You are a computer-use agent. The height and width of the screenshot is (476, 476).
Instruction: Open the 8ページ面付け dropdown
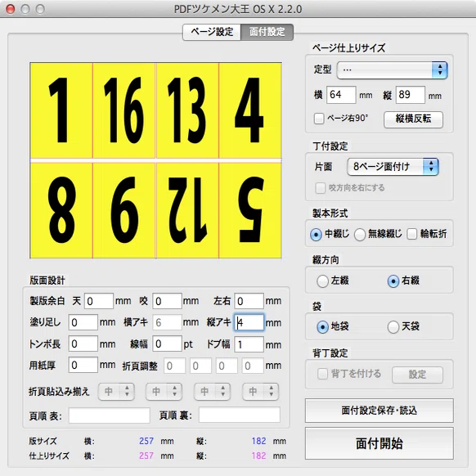coord(393,167)
